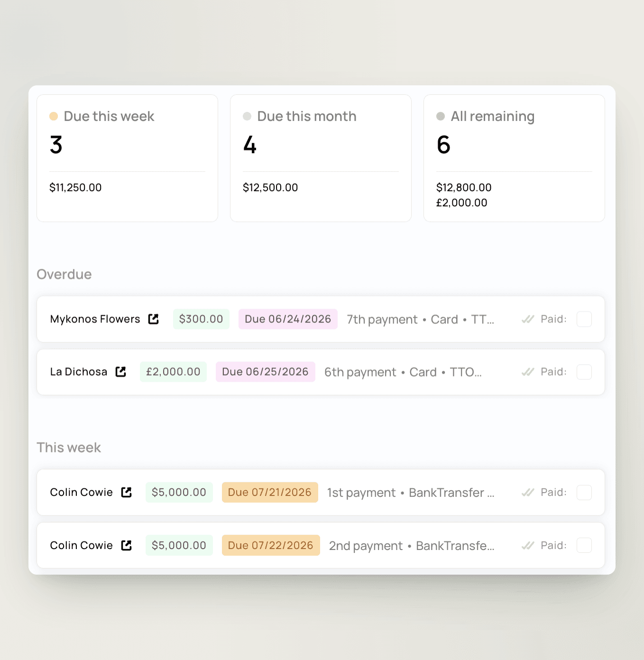
Task: Check Paid box for Colin Cowie 1st payment
Action: [584, 492]
